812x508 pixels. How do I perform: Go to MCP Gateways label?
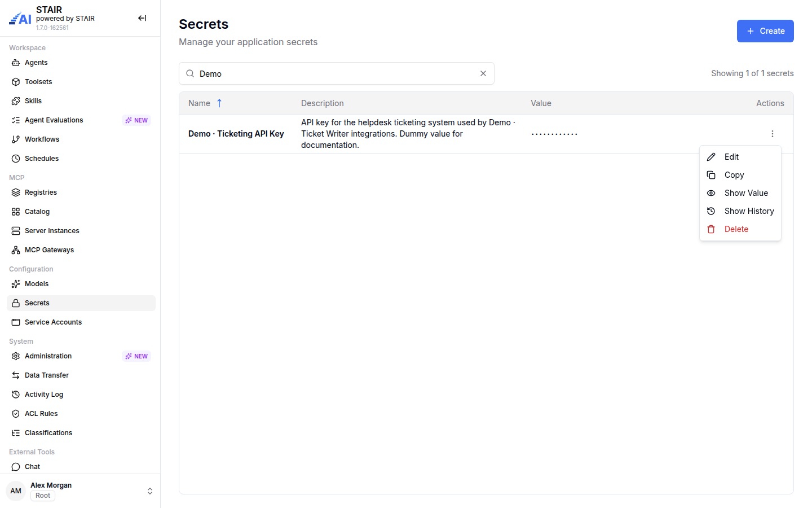click(x=49, y=250)
